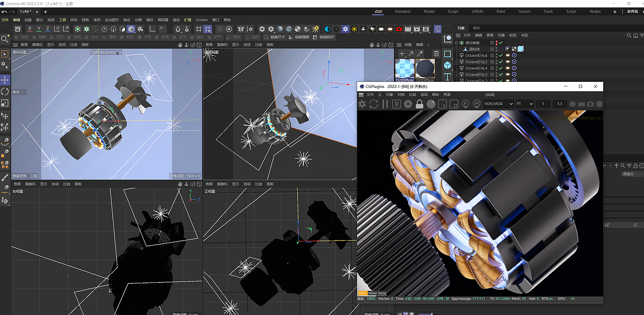This screenshot has height=315, width=644.
Task: Click the clay mode sphere icon
Action: click(x=431, y=104)
